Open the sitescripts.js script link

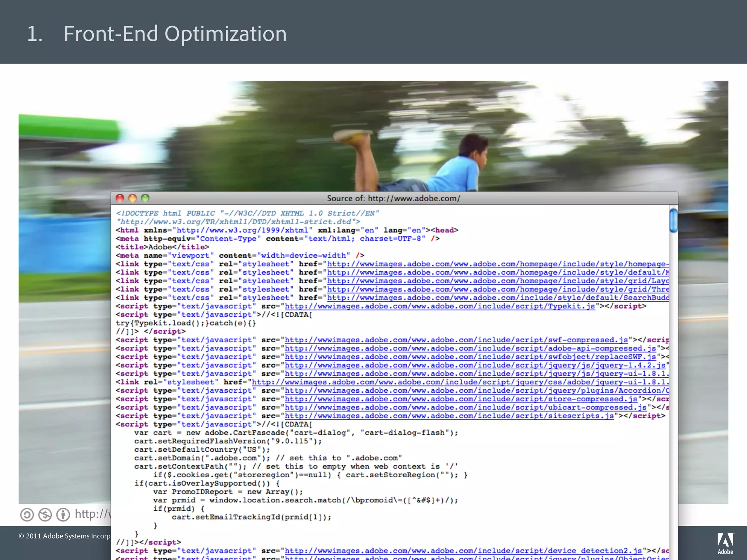(x=449, y=416)
